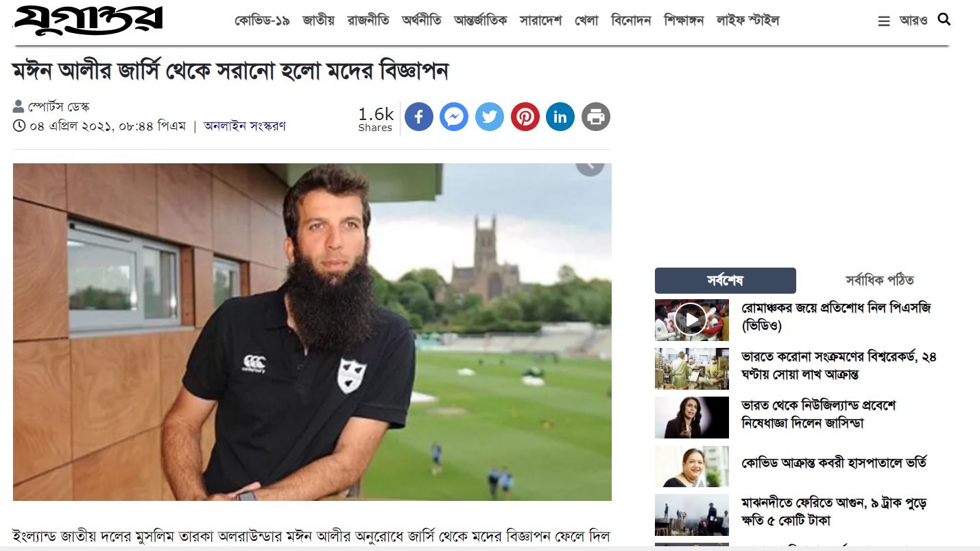Click the অনলাইন সংস্করণ link

[245, 126]
